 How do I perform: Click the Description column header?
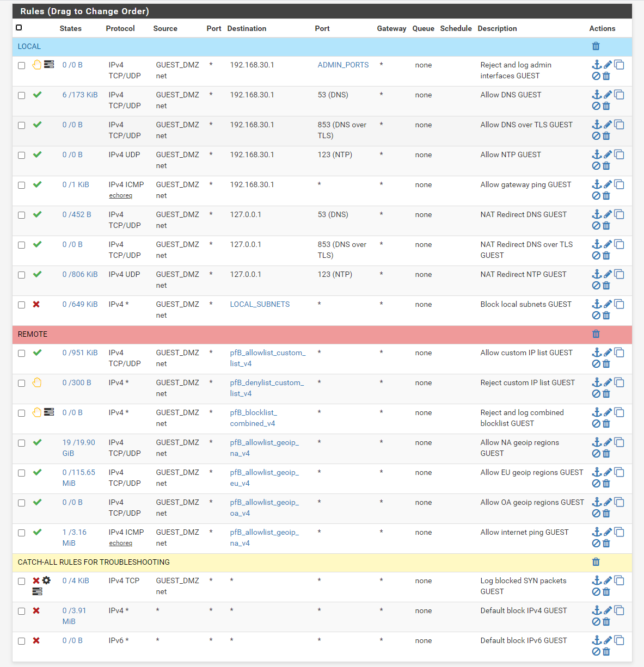pos(497,28)
